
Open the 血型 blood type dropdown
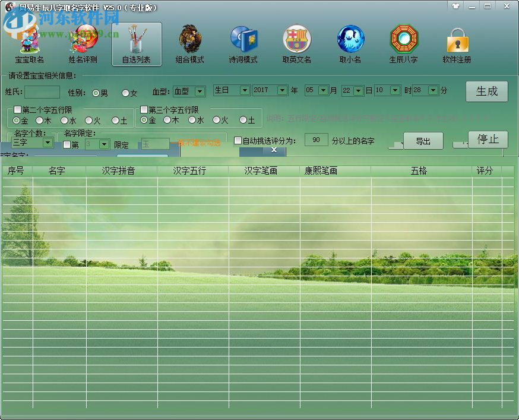[200, 91]
